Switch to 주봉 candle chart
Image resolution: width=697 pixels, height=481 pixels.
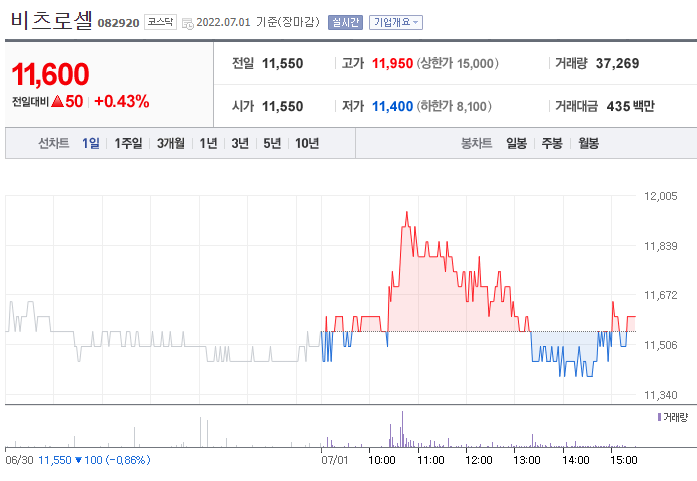(552, 143)
